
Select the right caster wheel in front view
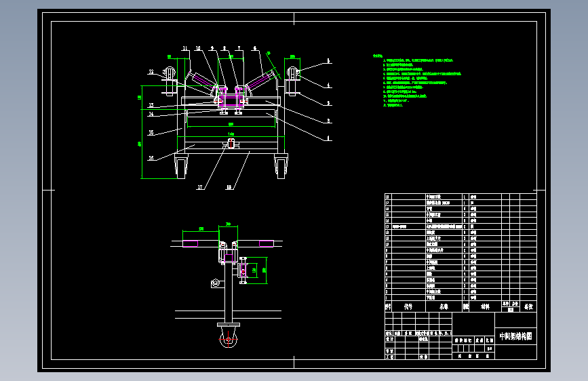pos(281,167)
